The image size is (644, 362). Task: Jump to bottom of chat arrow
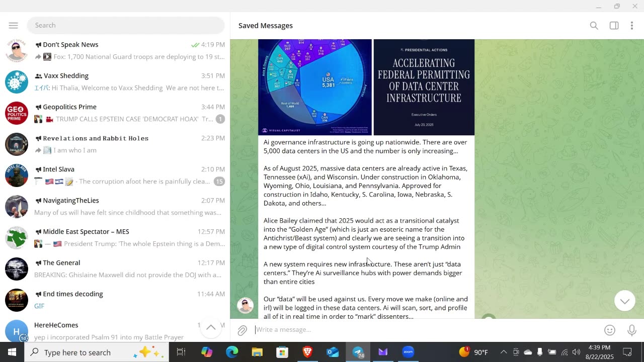625,301
